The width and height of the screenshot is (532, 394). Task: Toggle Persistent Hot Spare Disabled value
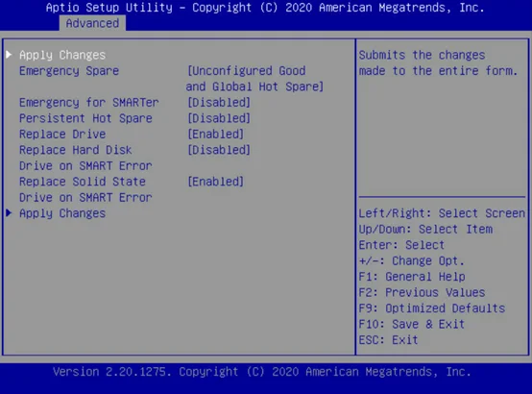click(x=219, y=118)
